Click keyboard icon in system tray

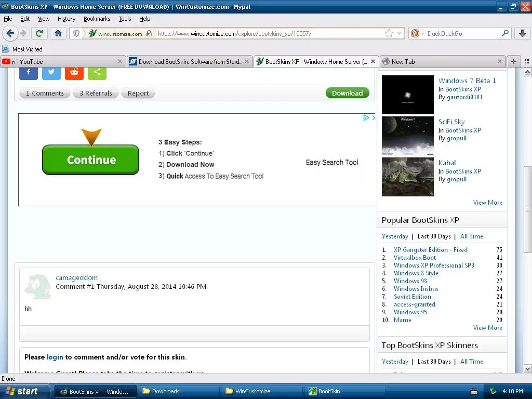pos(474,392)
